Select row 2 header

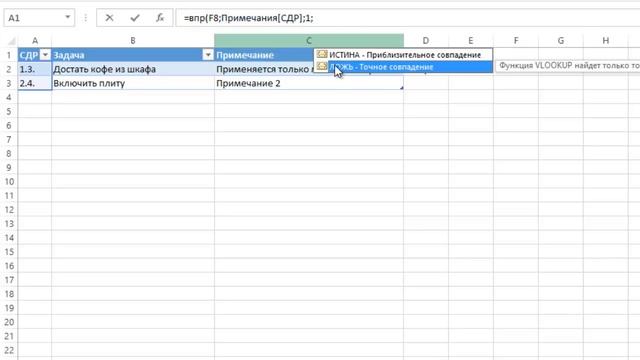(x=9, y=69)
